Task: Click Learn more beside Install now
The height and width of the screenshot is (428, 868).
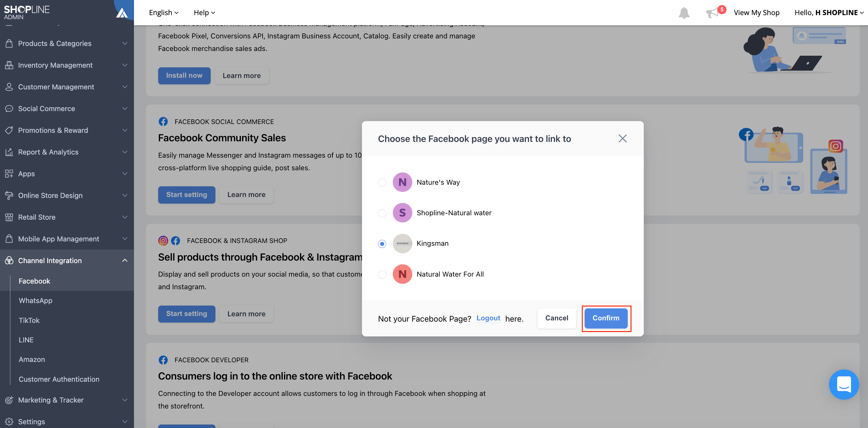Action: (x=242, y=76)
